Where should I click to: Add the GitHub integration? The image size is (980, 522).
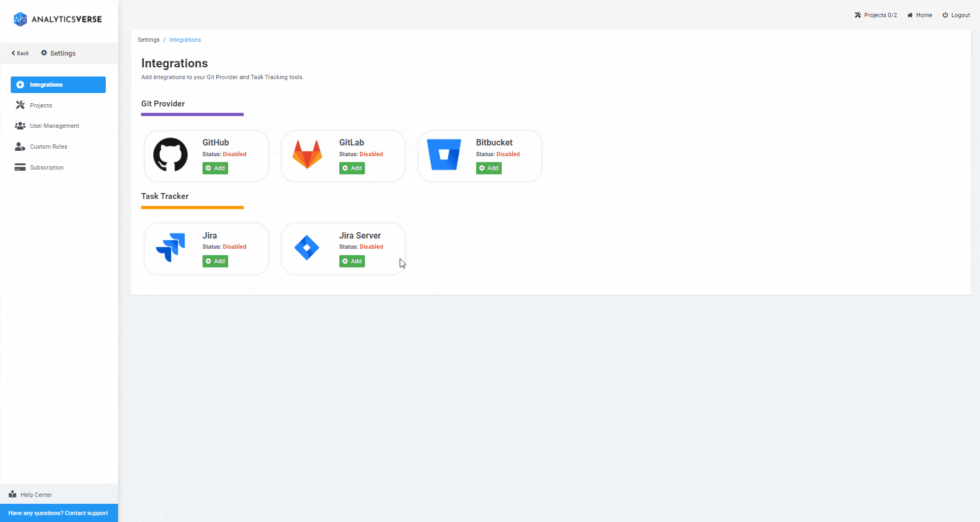[x=215, y=168]
